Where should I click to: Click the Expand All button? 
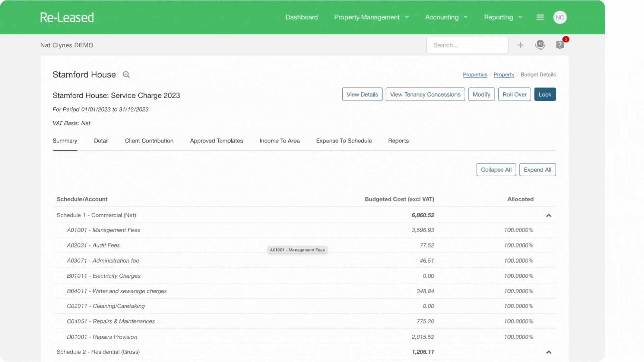tap(537, 170)
